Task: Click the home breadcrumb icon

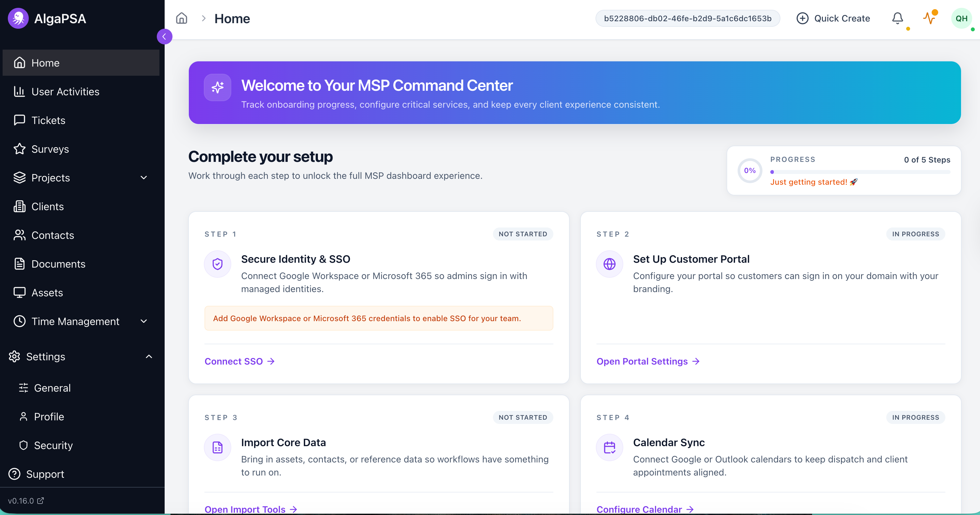Action: pos(182,18)
